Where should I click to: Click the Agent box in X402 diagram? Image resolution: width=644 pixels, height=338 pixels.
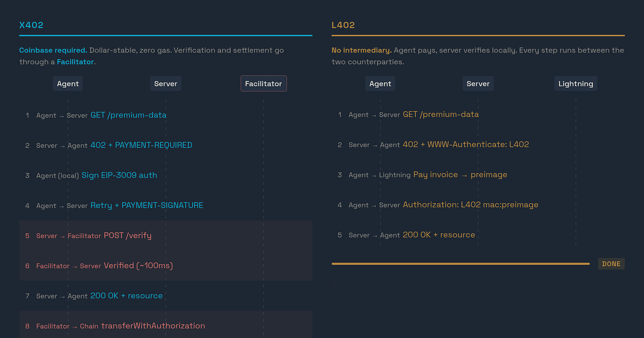pyautogui.click(x=68, y=84)
